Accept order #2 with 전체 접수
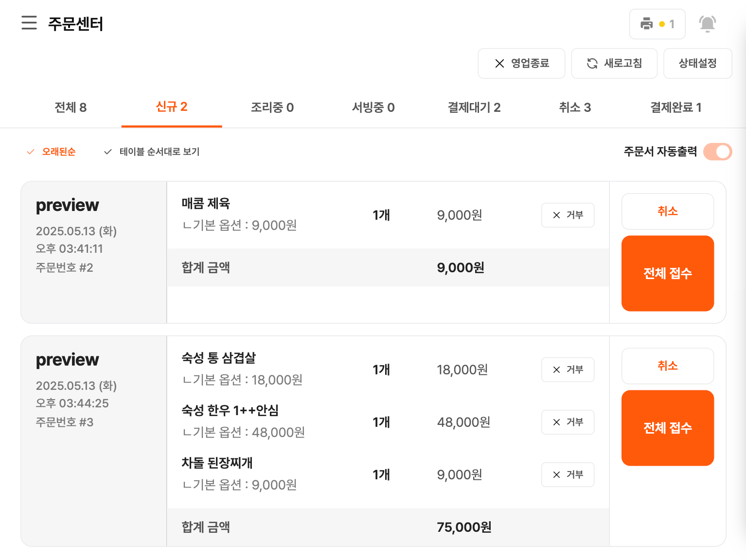746x560 pixels. point(668,273)
